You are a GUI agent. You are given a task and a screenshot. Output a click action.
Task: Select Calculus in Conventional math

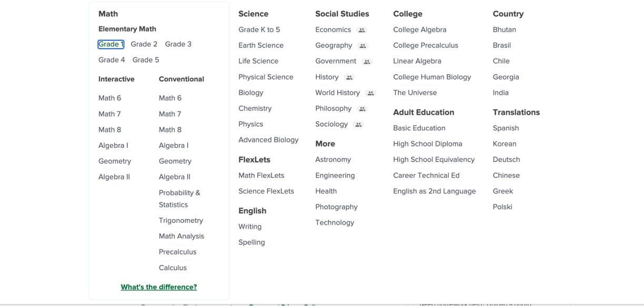pos(173,268)
